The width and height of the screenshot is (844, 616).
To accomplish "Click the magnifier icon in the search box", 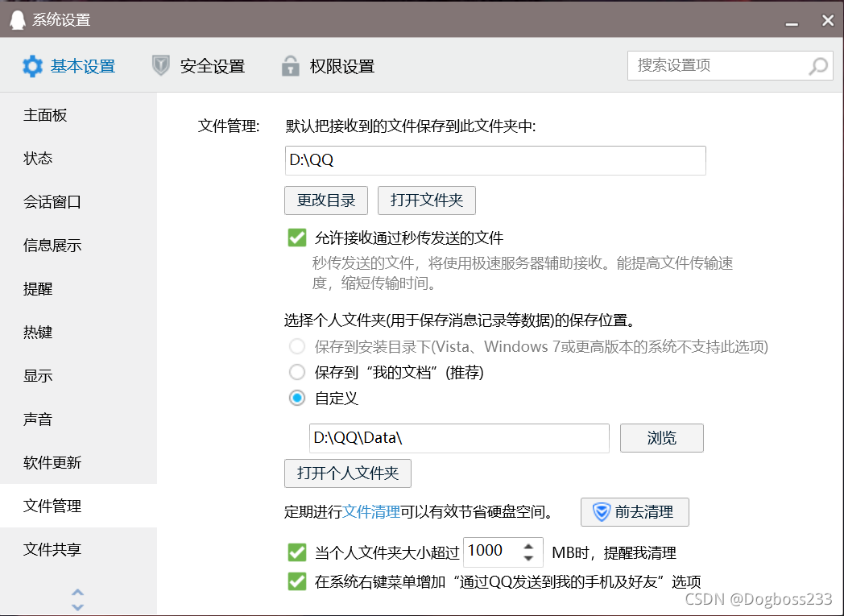I will [817, 66].
